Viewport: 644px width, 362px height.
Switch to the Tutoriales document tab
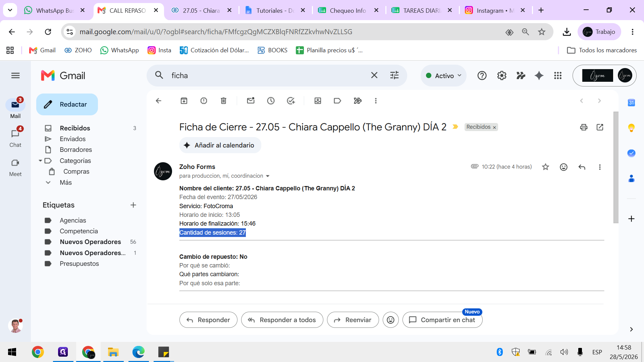[x=275, y=11]
